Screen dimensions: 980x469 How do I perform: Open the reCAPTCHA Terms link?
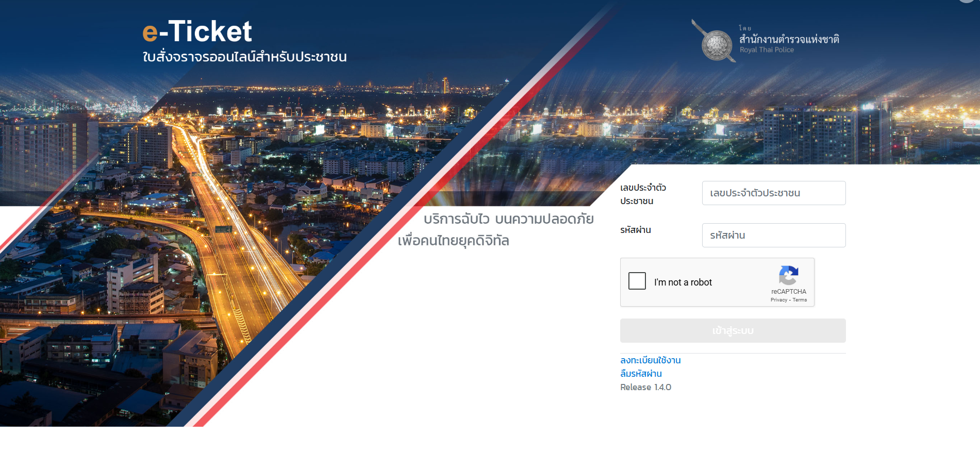(x=800, y=300)
